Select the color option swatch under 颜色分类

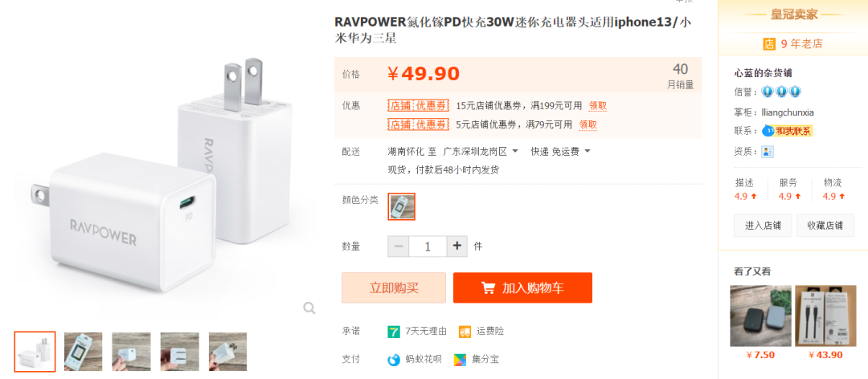tap(401, 206)
